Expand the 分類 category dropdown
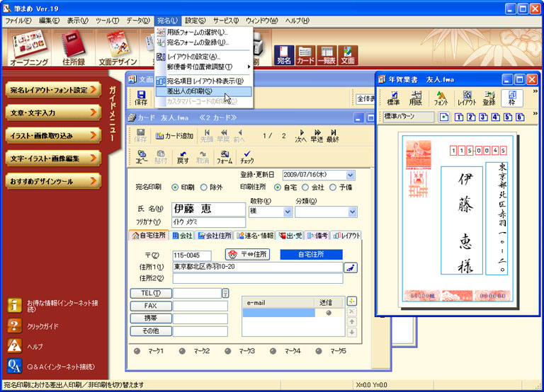 [x=353, y=212]
